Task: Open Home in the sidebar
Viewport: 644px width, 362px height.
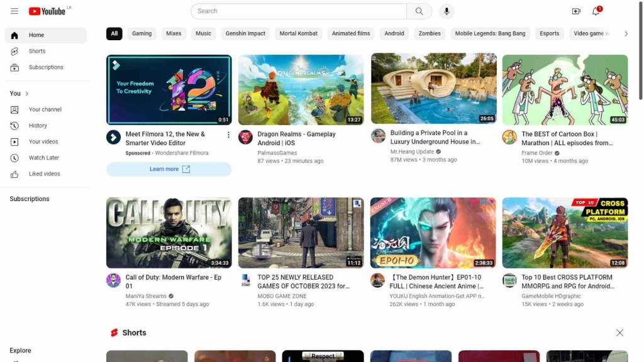Action: click(45, 35)
